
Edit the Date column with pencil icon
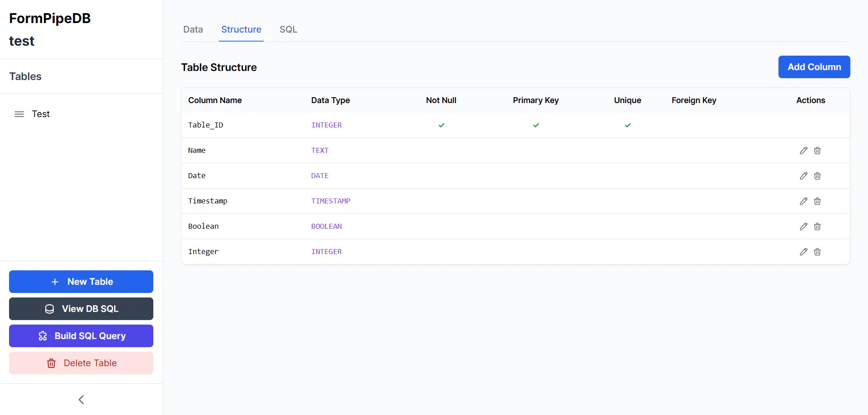(803, 176)
